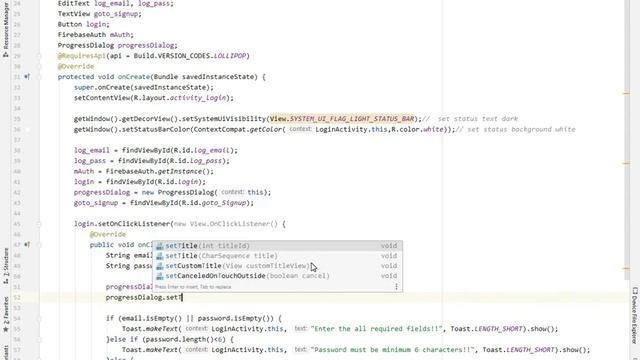The width and height of the screenshot is (640, 360).
Task: Open the Resource Manager tool window
Action: coord(6,29)
